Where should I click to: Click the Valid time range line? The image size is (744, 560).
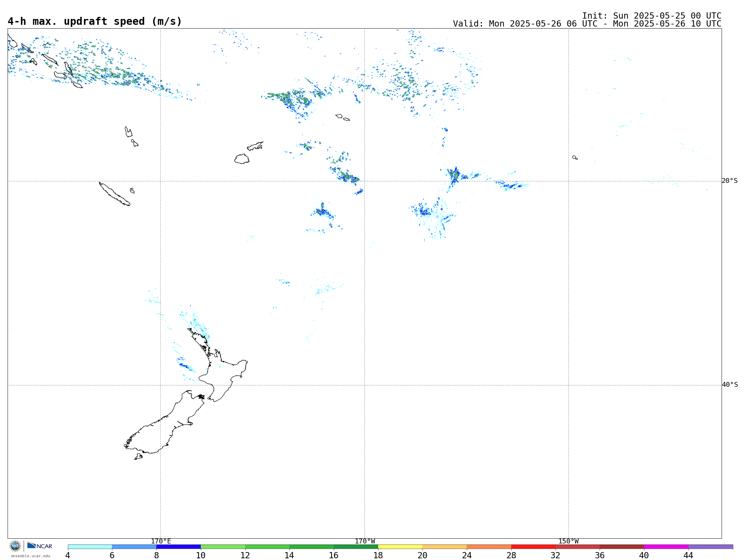(587, 24)
